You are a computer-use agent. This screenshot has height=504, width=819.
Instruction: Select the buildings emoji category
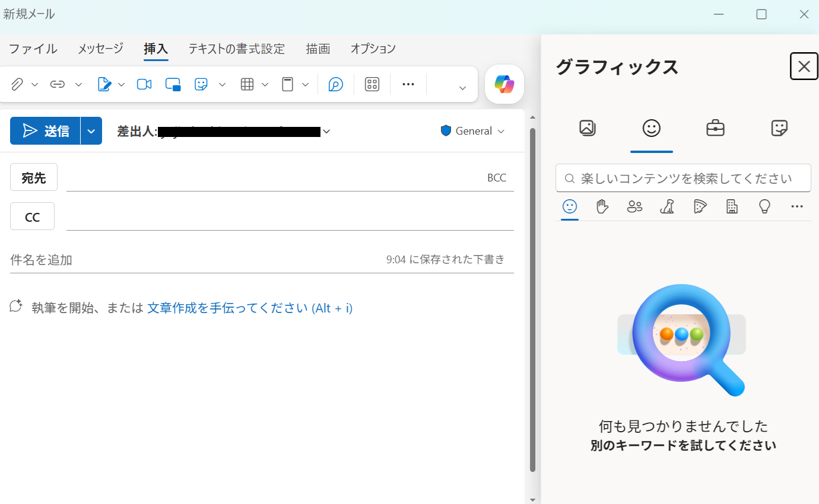(732, 206)
